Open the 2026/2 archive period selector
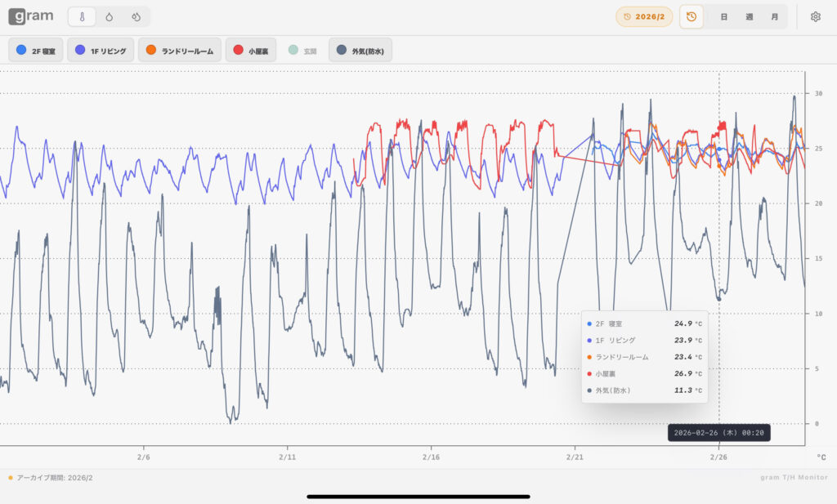 point(644,16)
